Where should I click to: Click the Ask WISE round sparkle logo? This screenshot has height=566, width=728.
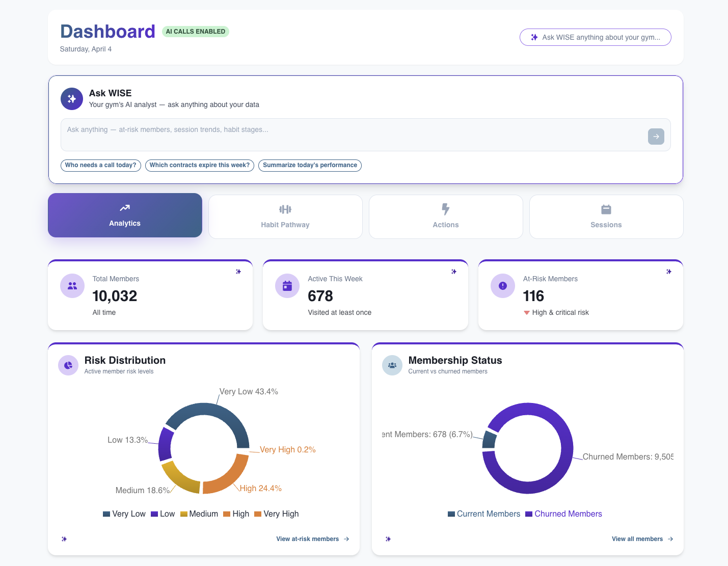[72, 99]
